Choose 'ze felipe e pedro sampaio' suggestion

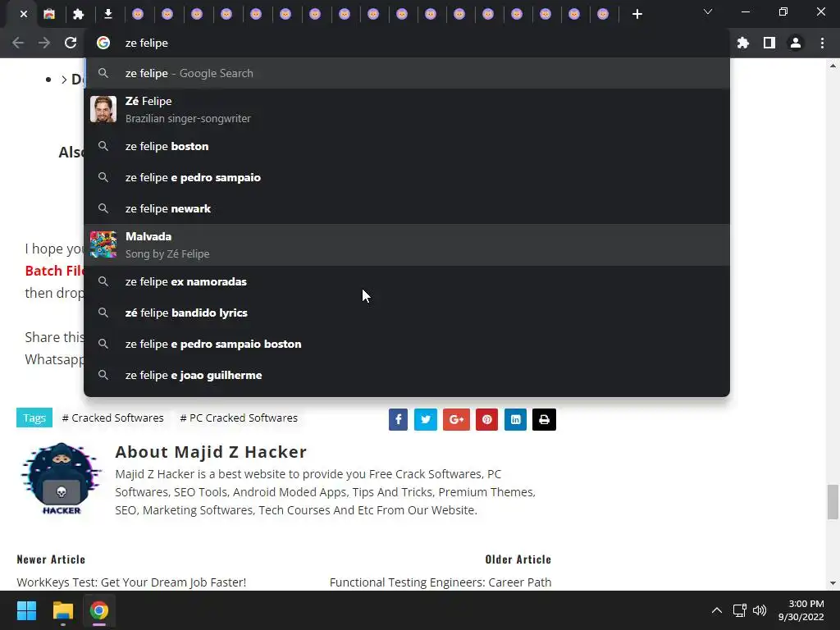pyautogui.click(x=407, y=177)
